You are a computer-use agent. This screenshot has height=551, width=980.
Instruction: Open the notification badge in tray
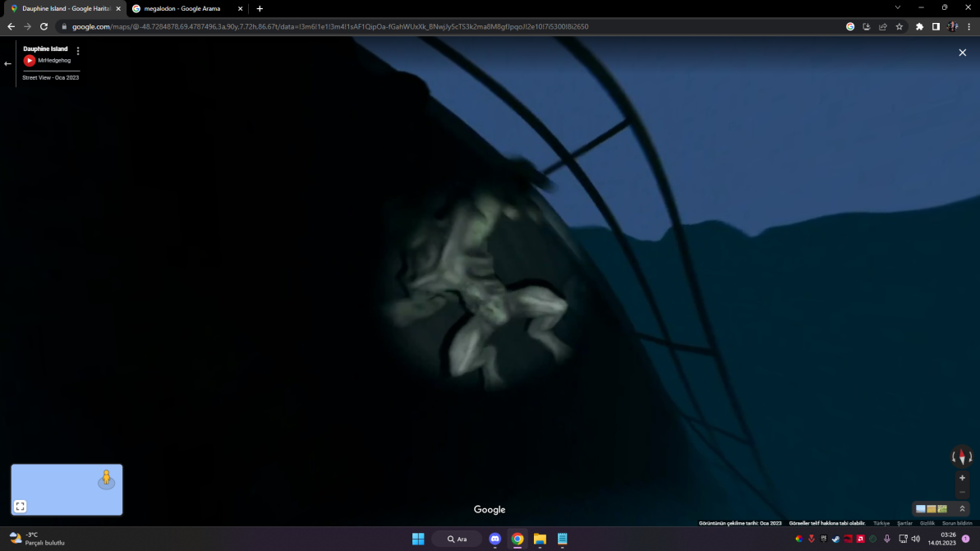click(966, 539)
